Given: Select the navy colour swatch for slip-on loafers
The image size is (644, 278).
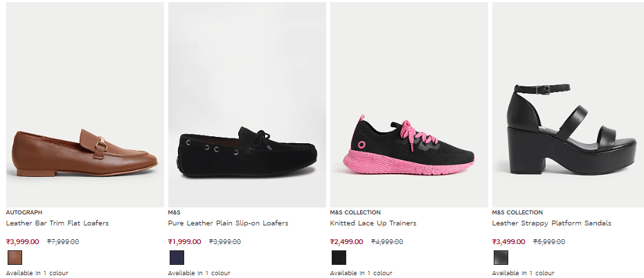Looking at the screenshot, I should [x=177, y=258].
